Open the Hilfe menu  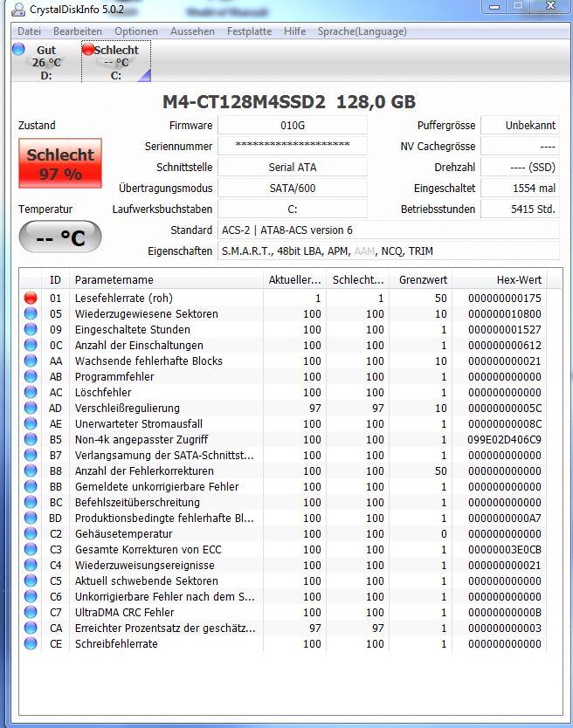tap(294, 31)
